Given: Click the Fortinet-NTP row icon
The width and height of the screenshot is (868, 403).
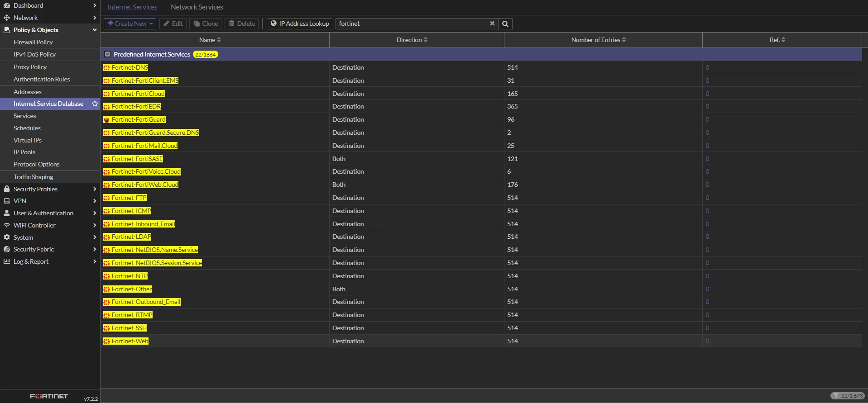Looking at the screenshot, I should coord(106,276).
